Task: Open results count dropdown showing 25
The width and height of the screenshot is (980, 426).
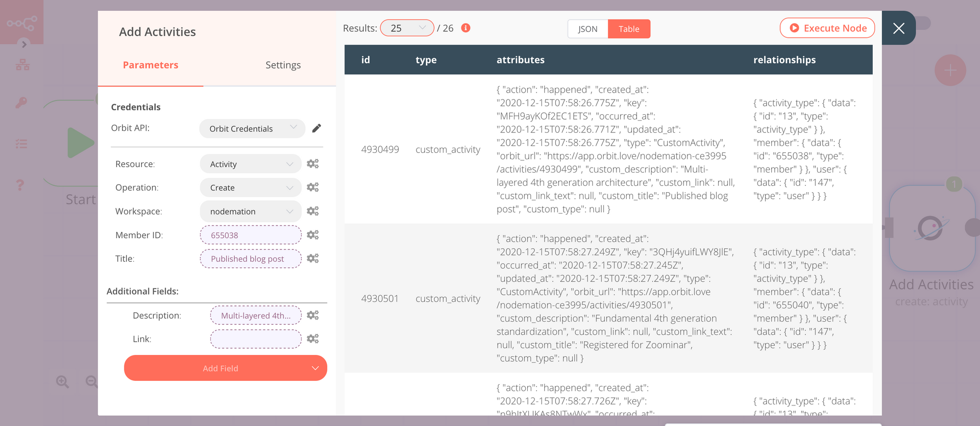Action: tap(407, 28)
